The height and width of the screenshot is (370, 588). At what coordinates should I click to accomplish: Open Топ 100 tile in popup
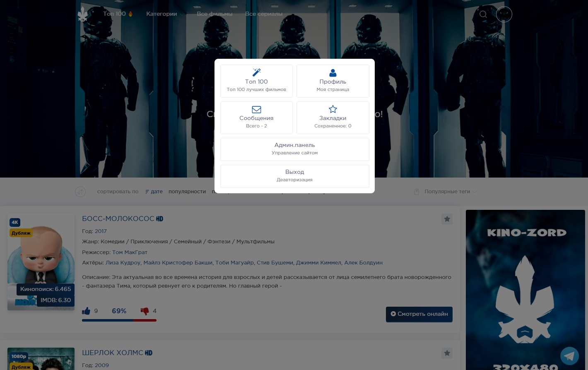[256, 81]
